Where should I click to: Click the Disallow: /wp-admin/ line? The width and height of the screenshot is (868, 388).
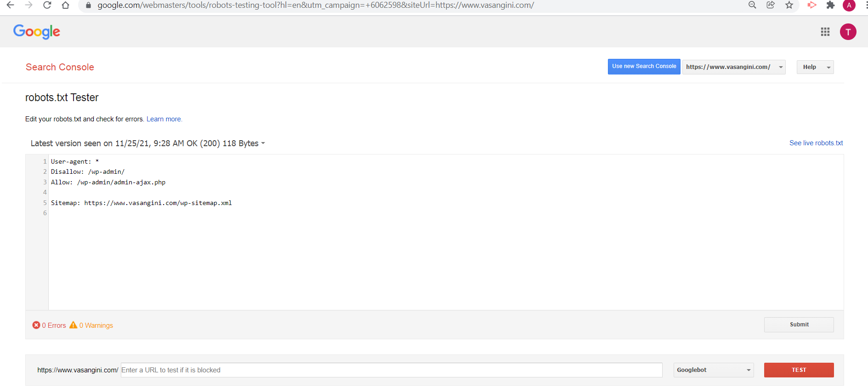(x=88, y=171)
